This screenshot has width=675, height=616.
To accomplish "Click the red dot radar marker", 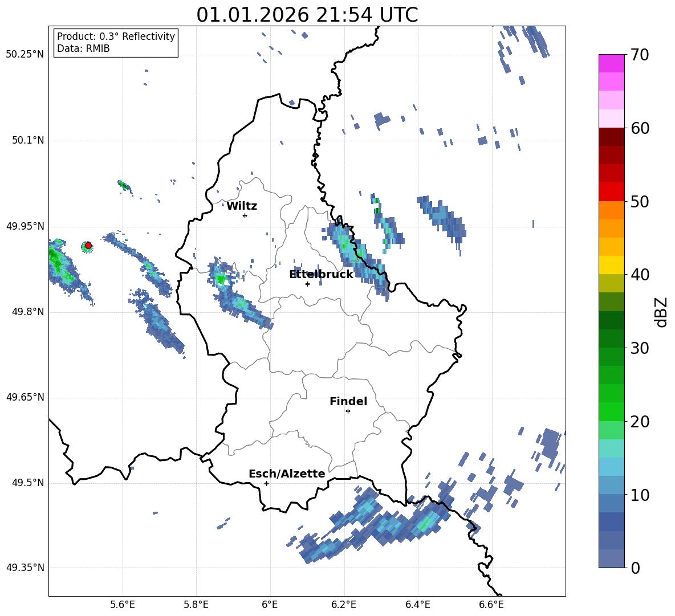I will 88,246.
